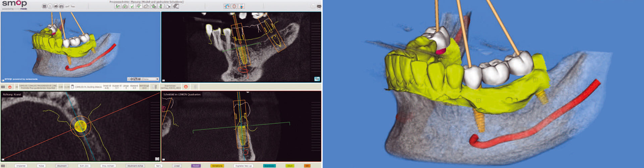Click the fullscreen icon in axial view
This screenshot has height=168, width=644.
click(x=157, y=159)
